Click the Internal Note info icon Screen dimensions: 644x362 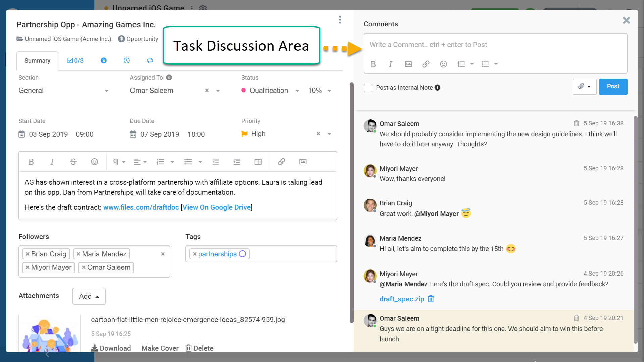pyautogui.click(x=438, y=87)
